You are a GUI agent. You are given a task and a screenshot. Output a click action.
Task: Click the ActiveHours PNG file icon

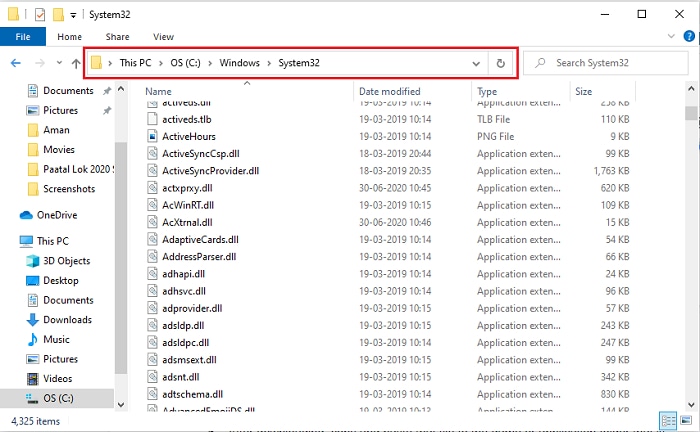point(152,136)
